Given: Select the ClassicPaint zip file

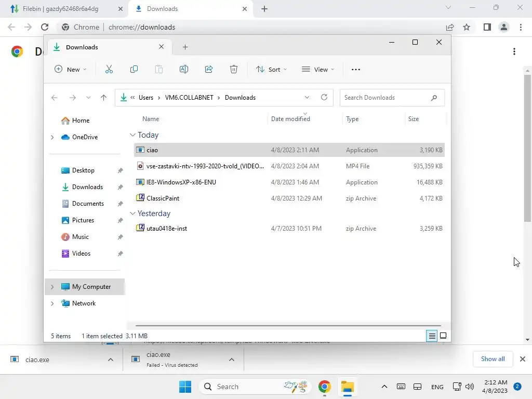Looking at the screenshot, I should click(289, 198).
